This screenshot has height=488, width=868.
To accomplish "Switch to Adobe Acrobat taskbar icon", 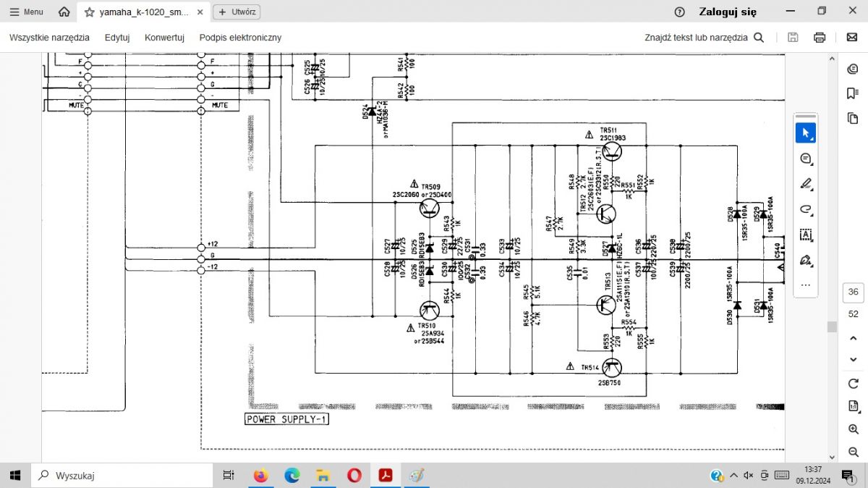I will click(386, 475).
